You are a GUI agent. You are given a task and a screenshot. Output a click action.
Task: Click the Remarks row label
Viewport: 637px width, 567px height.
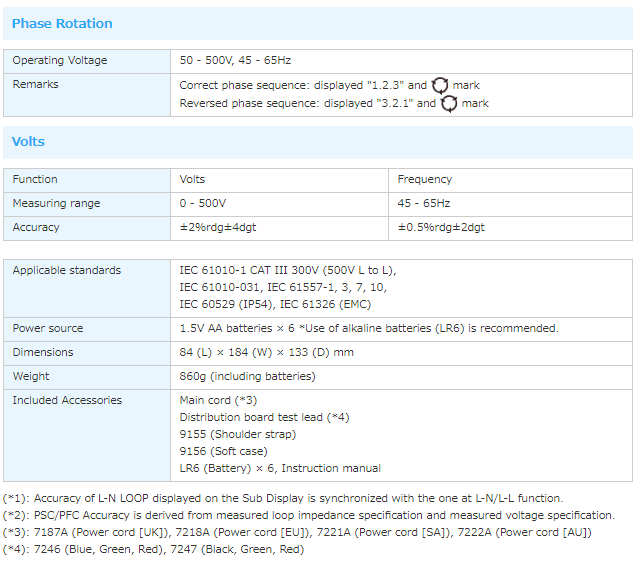click(x=35, y=85)
